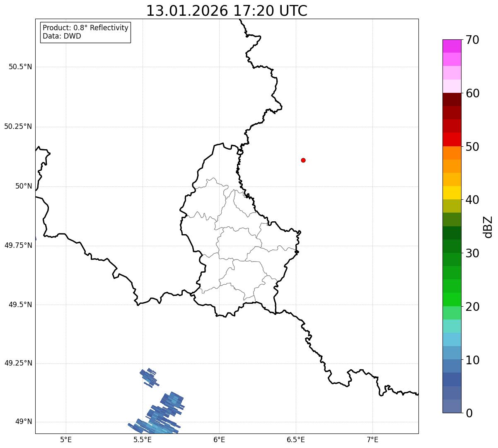Click the 'Data: DWD' label
Screen dimensions: 498x448
click(x=62, y=36)
